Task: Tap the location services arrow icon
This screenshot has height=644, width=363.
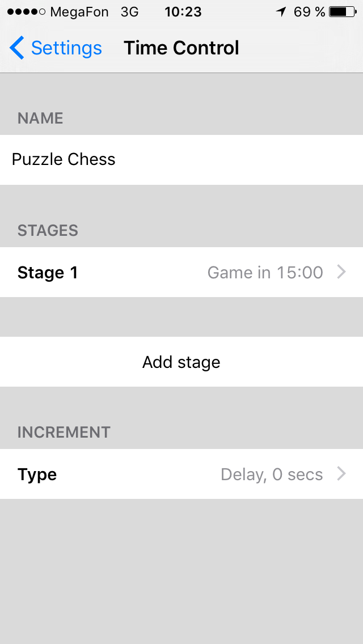Action: pyautogui.click(x=281, y=12)
